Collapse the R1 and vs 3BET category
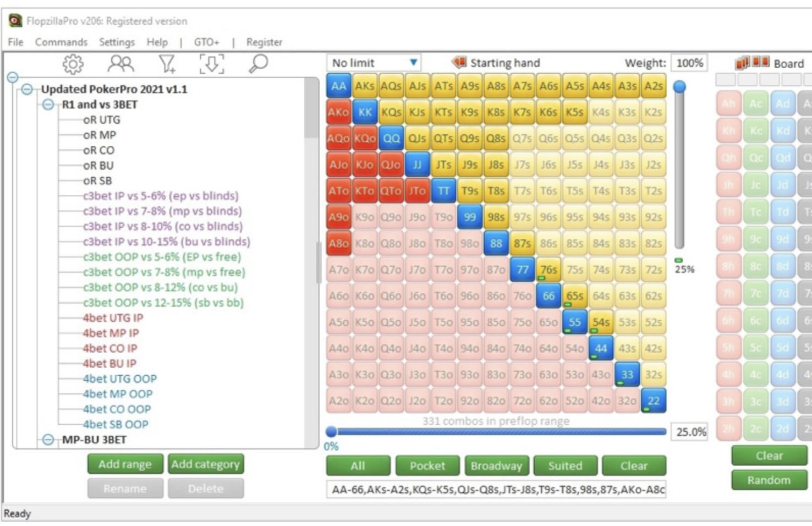The width and height of the screenshot is (812, 526). 48,105
